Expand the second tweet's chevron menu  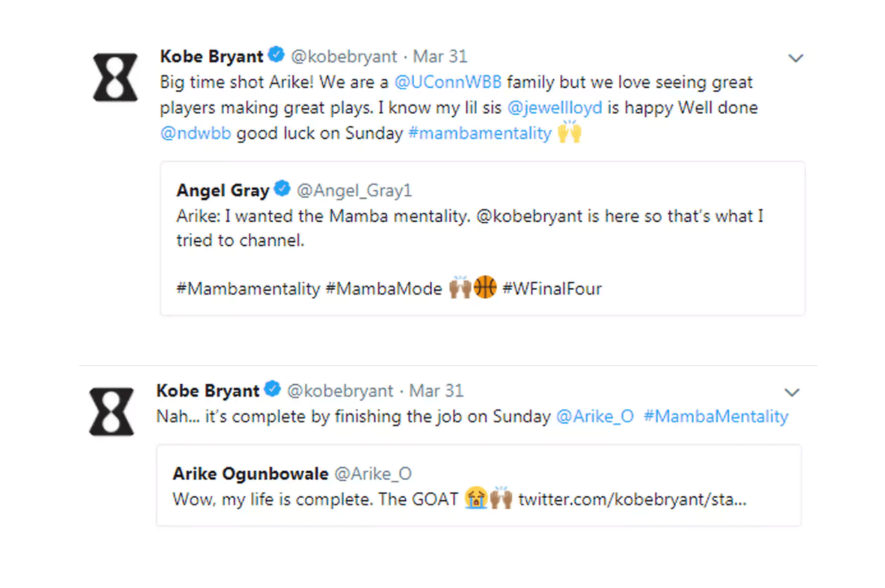(792, 392)
